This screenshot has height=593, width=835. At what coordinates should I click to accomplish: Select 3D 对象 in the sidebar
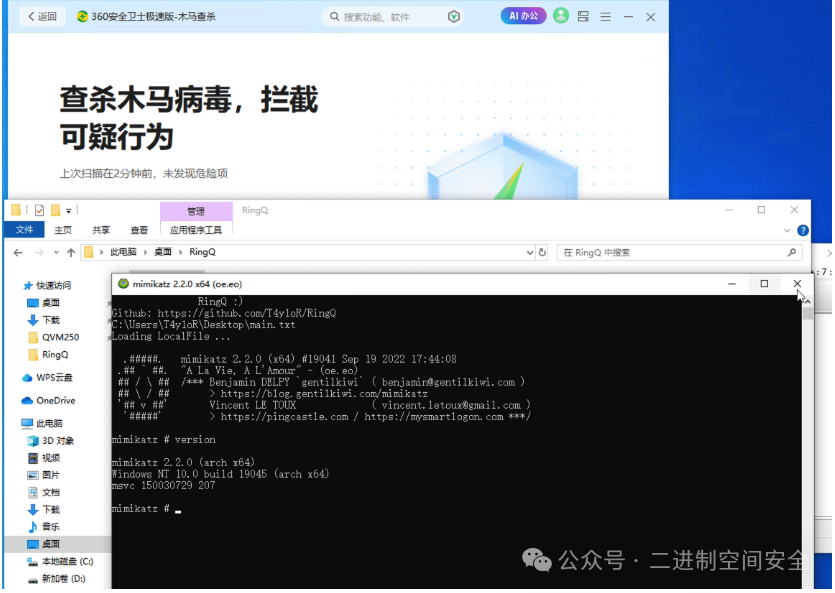pyautogui.click(x=51, y=441)
